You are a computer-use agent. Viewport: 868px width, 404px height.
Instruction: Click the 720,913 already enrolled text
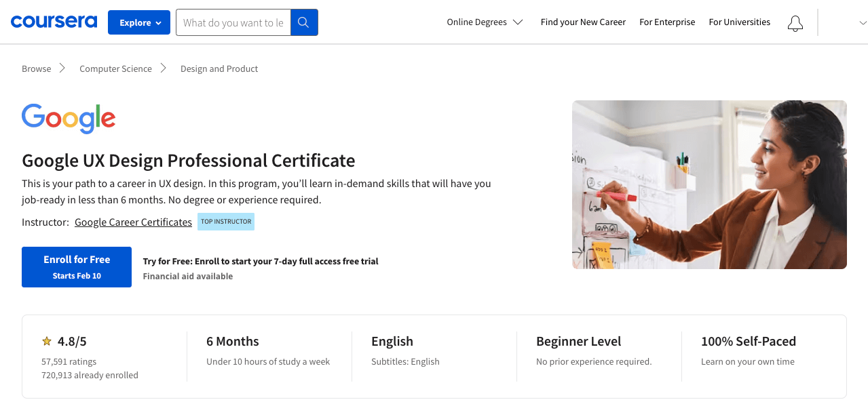[x=90, y=376]
